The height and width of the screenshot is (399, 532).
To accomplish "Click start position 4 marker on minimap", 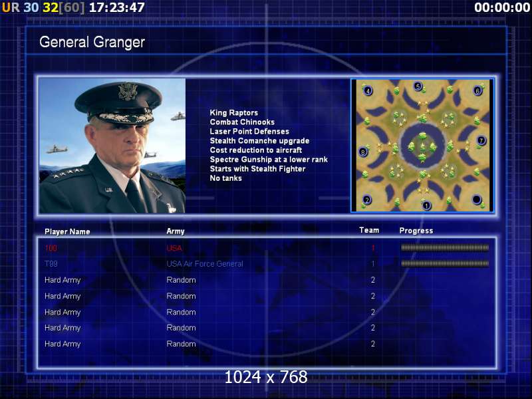I will click(368, 90).
